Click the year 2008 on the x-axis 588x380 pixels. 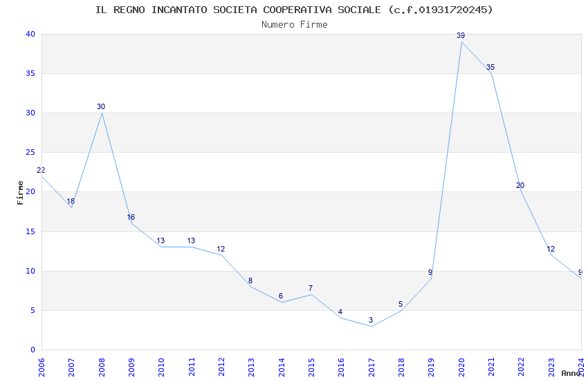point(101,367)
